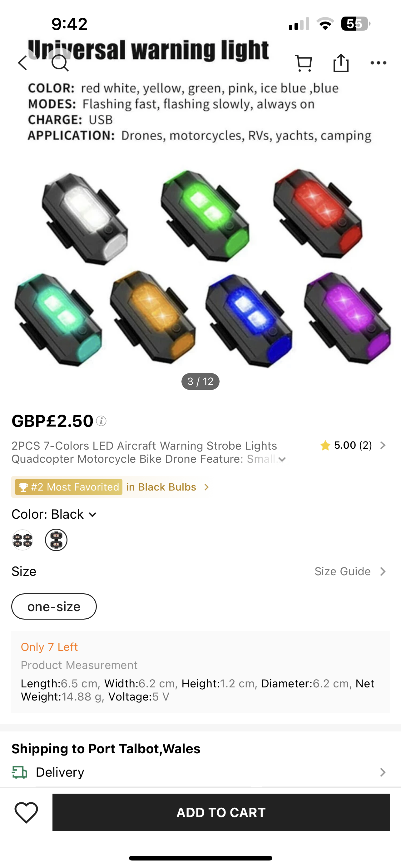The height and width of the screenshot is (868, 401).
Task: Open the Delivery details chevron
Action: pos(383,772)
